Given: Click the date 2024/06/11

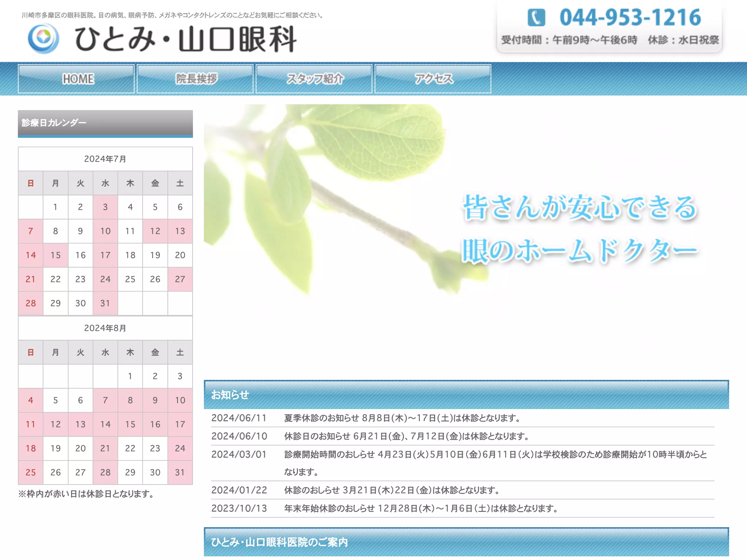Looking at the screenshot, I should (x=239, y=418).
